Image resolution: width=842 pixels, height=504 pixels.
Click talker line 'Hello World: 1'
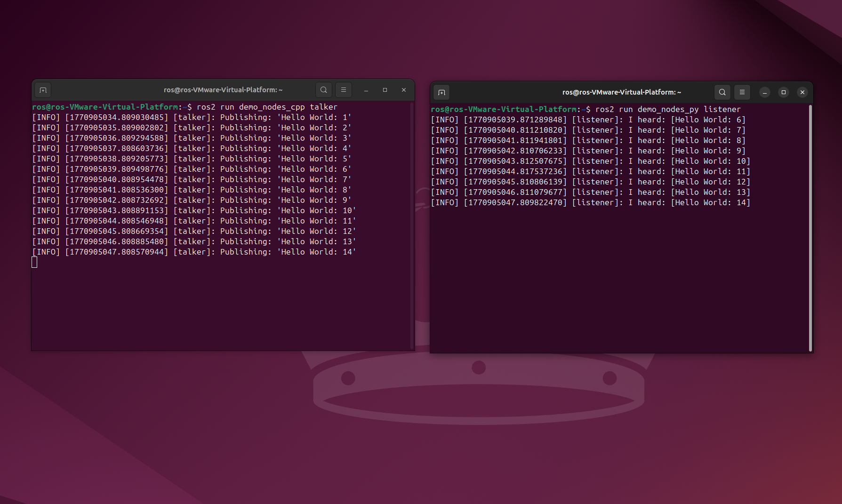tap(191, 117)
